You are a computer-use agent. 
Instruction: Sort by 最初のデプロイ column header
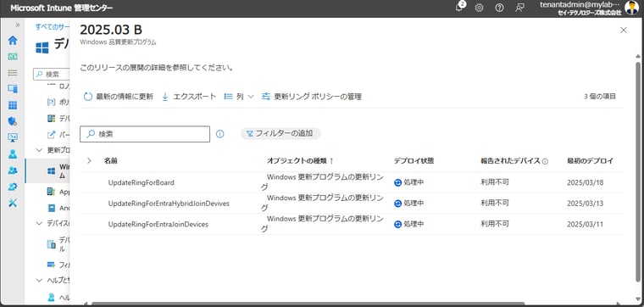[591, 161]
